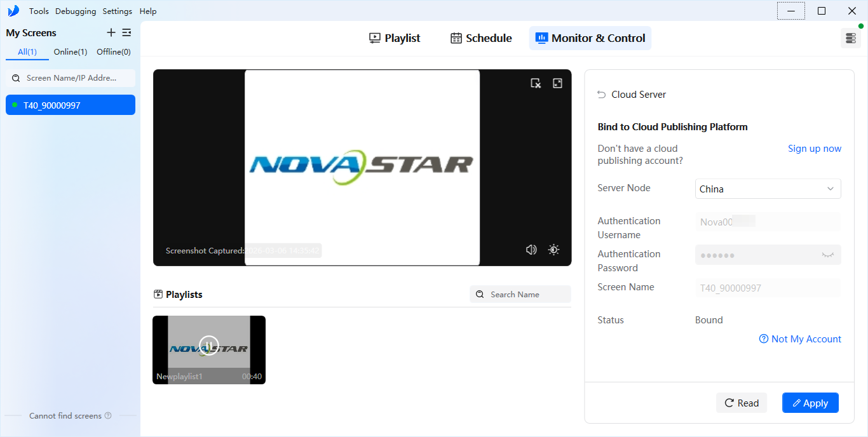The height and width of the screenshot is (437, 868).
Task: Click the NovaStar screenshot preview
Action: click(362, 168)
